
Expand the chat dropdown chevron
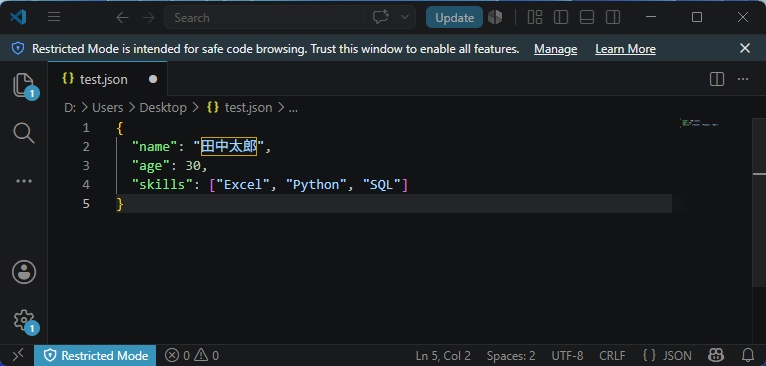pos(404,18)
